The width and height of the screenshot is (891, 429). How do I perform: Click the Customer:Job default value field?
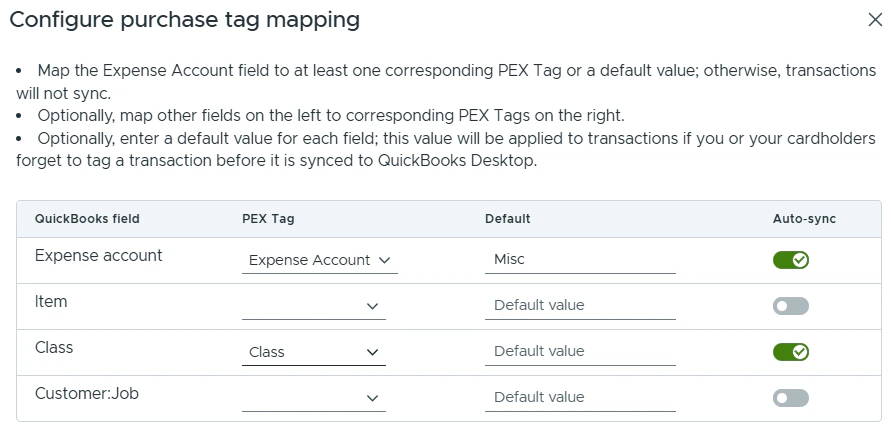coord(580,397)
